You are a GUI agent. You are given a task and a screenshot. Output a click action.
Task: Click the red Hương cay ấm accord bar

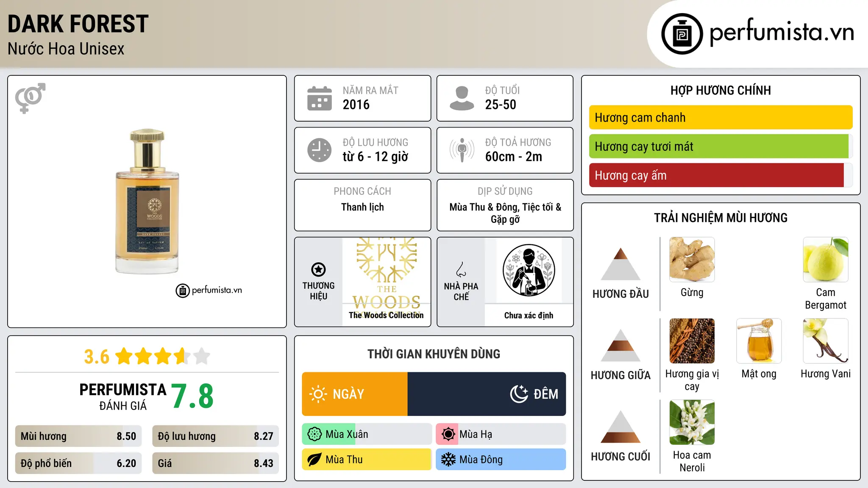point(721,175)
